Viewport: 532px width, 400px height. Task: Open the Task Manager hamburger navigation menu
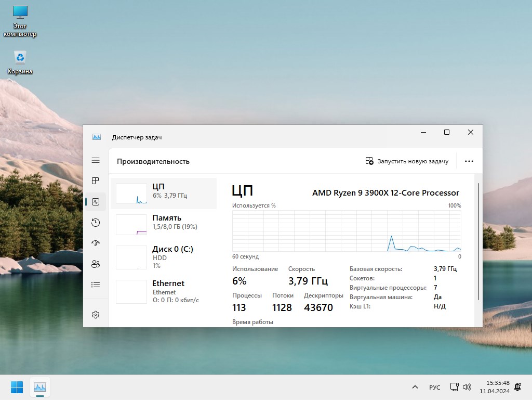click(96, 160)
